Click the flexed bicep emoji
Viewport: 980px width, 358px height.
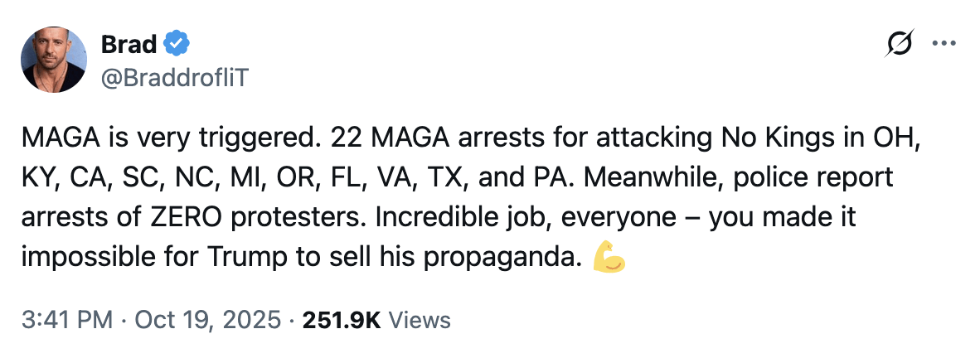click(609, 259)
